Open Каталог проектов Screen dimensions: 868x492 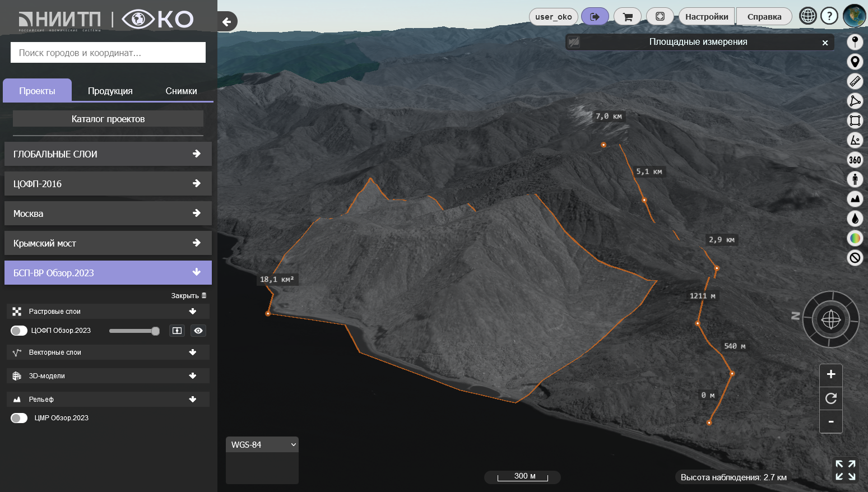(x=108, y=119)
